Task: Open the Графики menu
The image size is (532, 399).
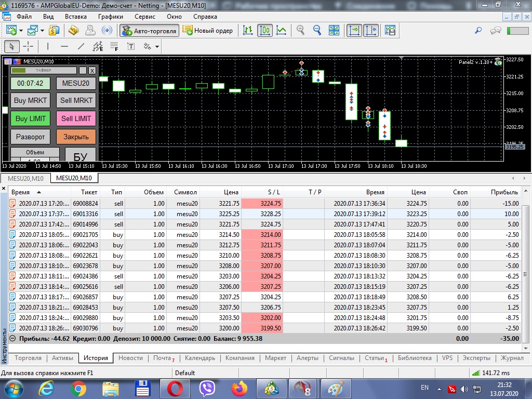Action: [111, 16]
